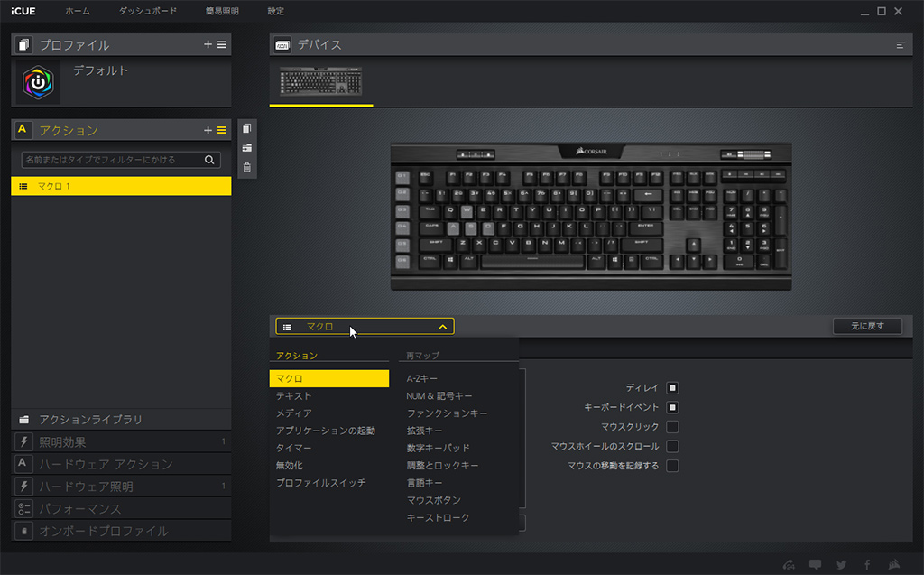The image size is (924, 575).
Task: Expand the 照明効果 section
Action: (121, 441)
